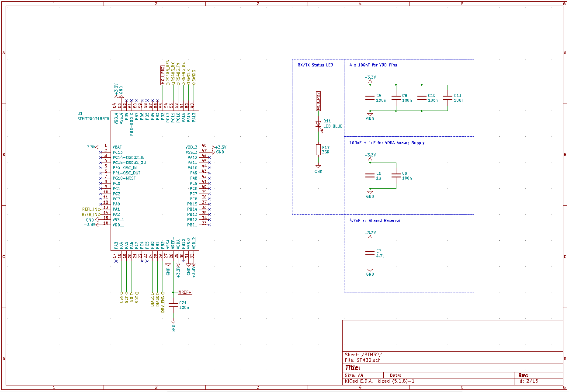
Task: Click the STM32G431RBT6 part value text
Action: click(x=93, y=118)
